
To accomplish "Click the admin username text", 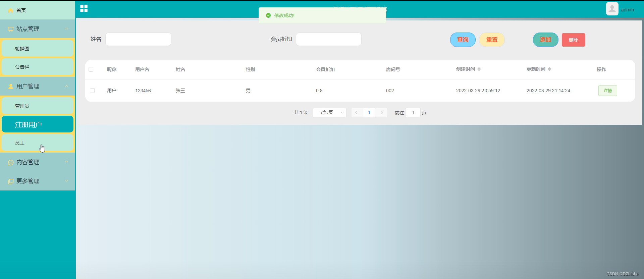I will pos(627,10).
